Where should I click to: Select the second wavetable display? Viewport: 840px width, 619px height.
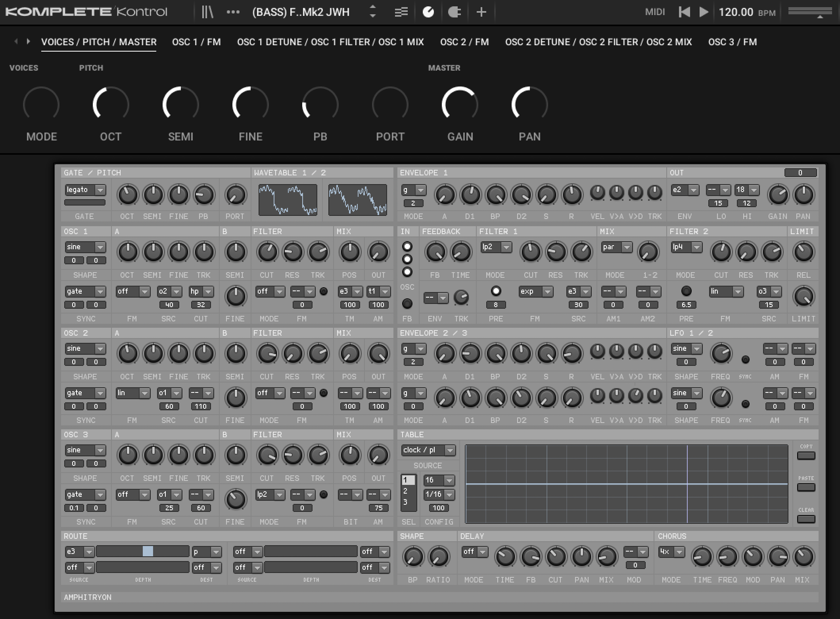pyautogui.click(x=358, y=200)
